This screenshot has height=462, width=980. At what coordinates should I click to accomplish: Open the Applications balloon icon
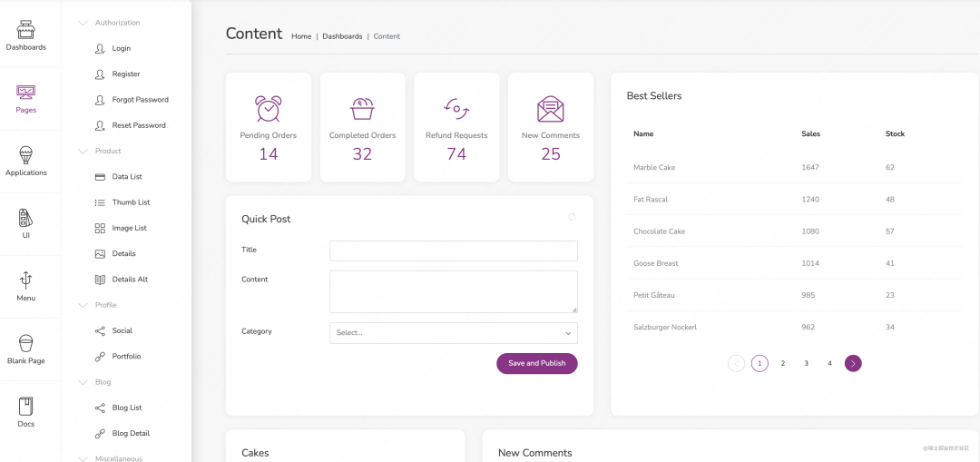(25, 155)
